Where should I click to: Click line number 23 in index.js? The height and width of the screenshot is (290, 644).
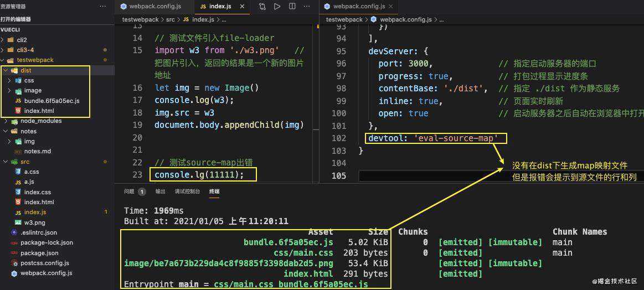pos(137,175)
